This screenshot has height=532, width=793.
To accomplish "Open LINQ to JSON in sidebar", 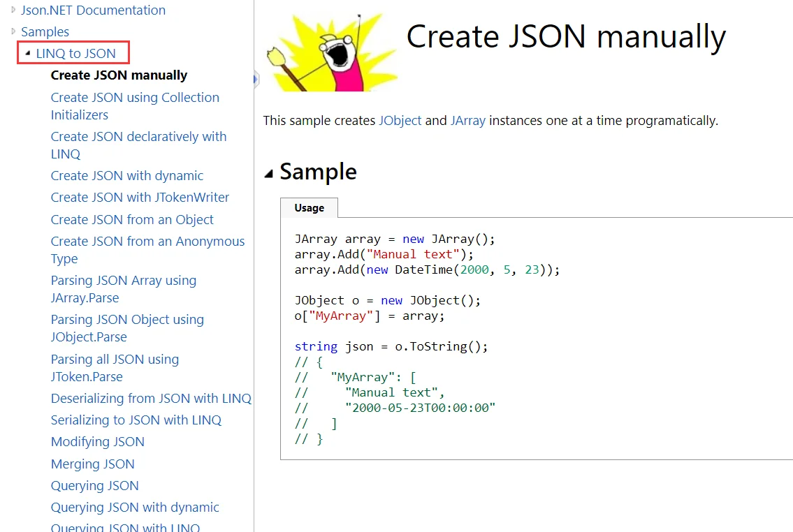I will tap(75, 53).
